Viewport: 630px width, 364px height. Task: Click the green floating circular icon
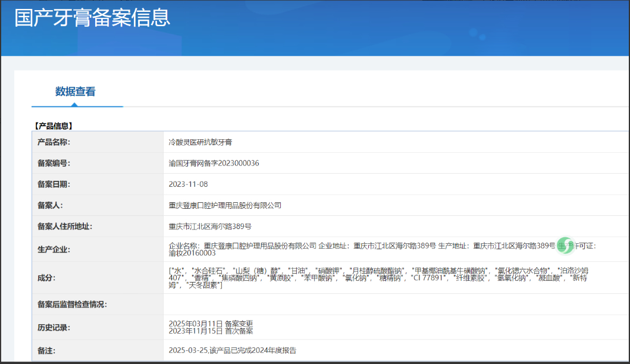click(x=565, y=246)
